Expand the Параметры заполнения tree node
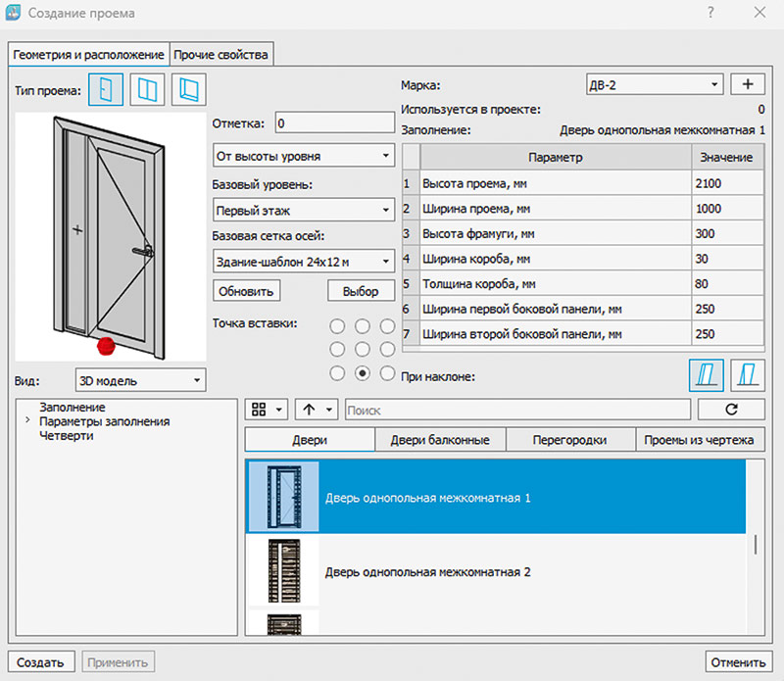 point(27,421)
